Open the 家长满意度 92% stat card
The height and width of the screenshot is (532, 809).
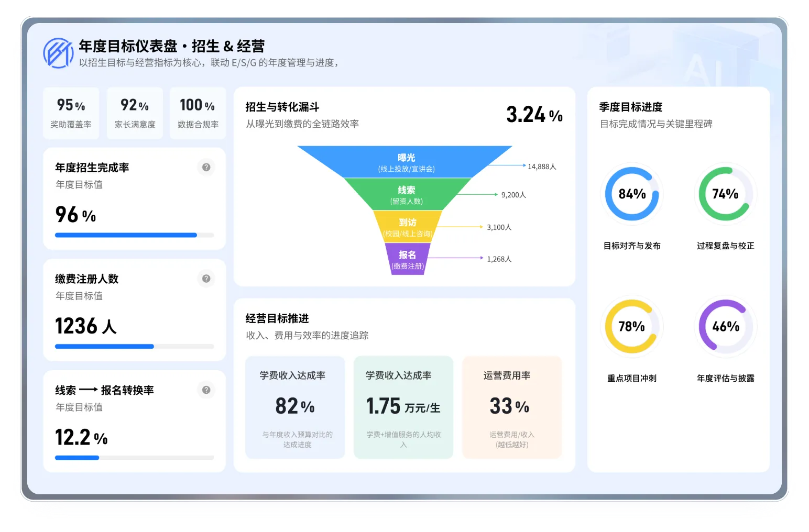tap(135, 113)
